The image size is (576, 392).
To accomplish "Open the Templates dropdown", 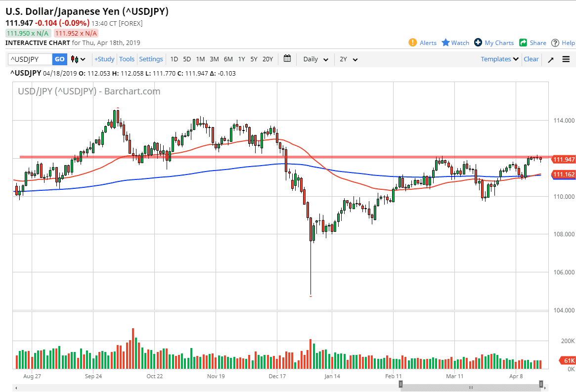I will 499,59.
